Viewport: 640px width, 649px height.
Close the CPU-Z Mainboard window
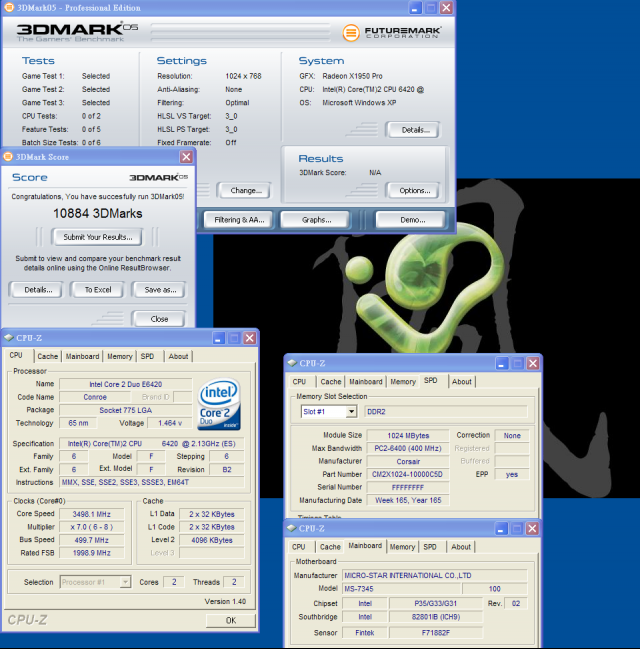[x=532, y=529]
